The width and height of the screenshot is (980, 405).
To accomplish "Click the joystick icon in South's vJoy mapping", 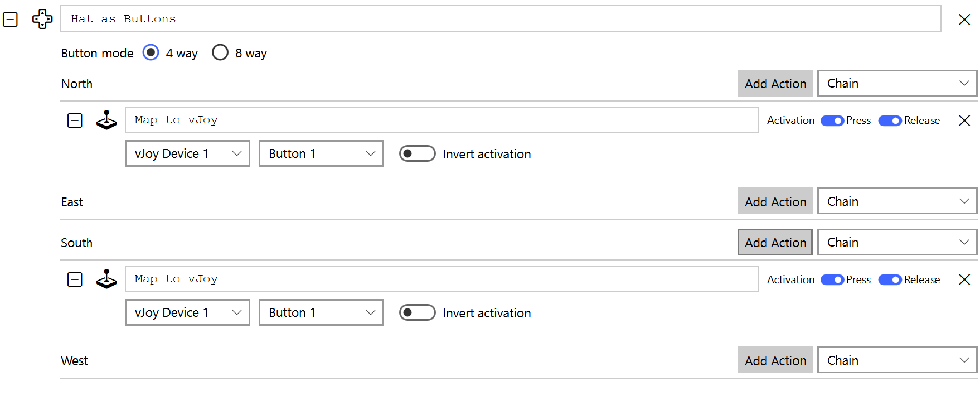I will [x=106, y=279].
